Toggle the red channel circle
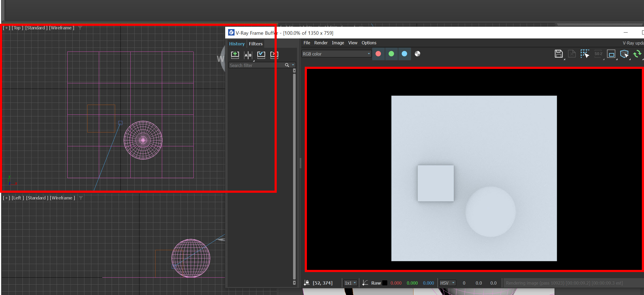This screenshot has height=295, width=644. click(x=378, y=54)
